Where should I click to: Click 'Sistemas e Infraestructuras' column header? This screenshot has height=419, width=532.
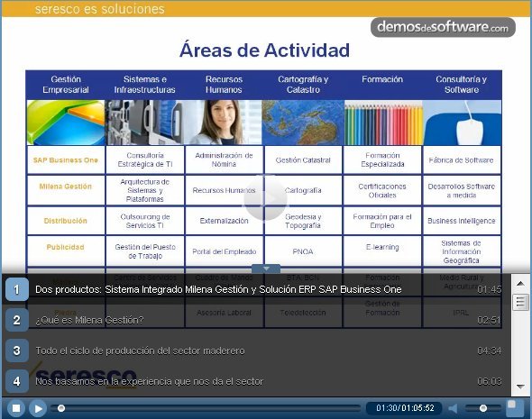145,85
